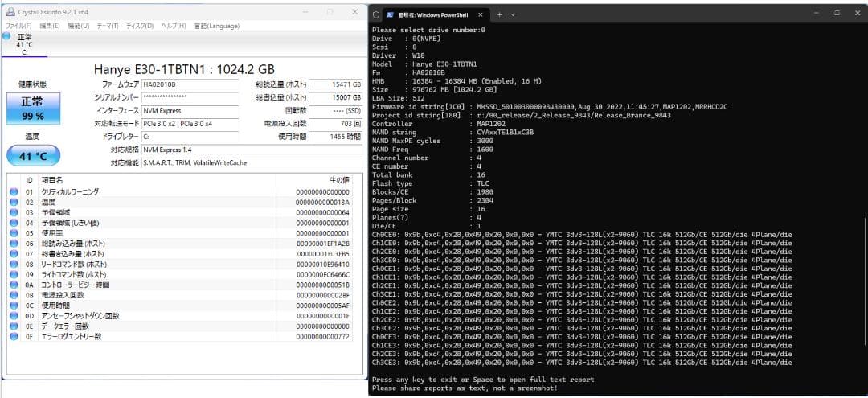Click the status dot for 電源投入回数 row
The image size is (868, 398).
tap(14, 295)
